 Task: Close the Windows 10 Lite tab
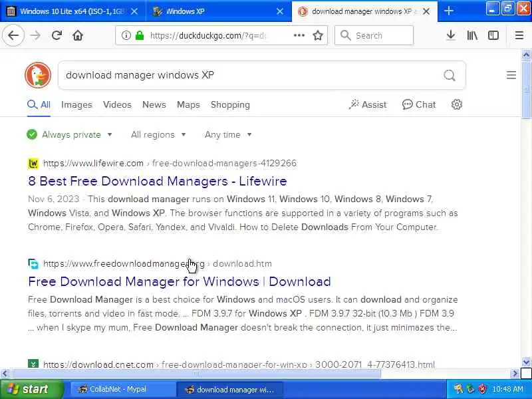point(134,11)
